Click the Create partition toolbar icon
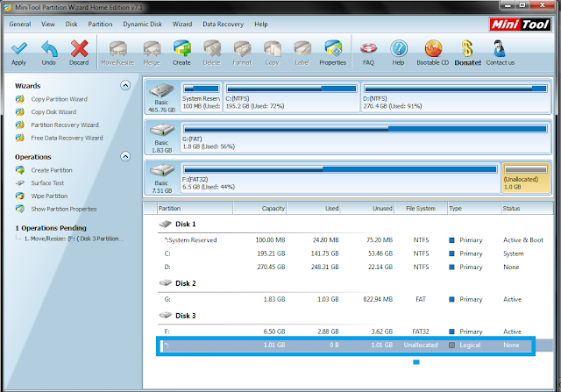 [x=181, y=48]
